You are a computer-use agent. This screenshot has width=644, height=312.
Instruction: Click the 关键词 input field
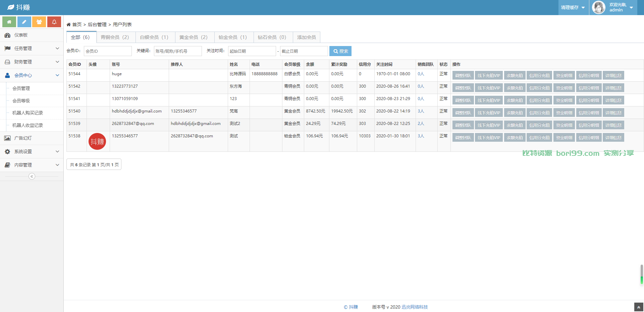178,51
